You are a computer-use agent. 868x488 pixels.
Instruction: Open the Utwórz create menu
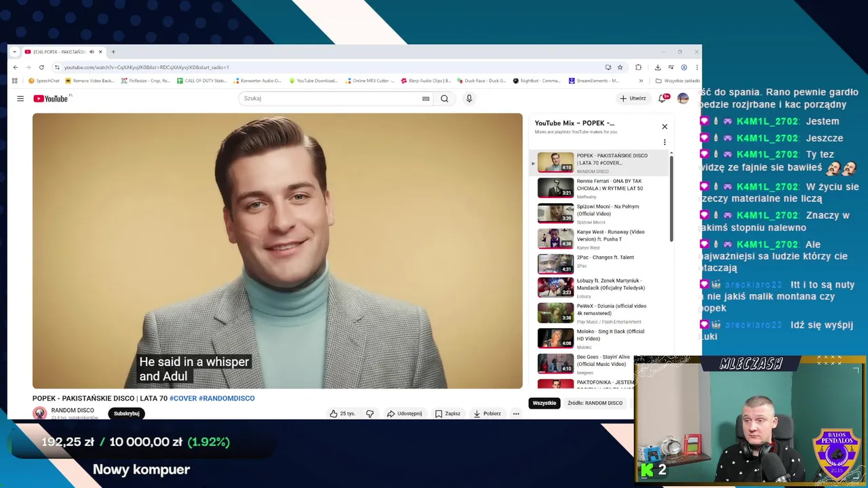(x=633, y=99)
